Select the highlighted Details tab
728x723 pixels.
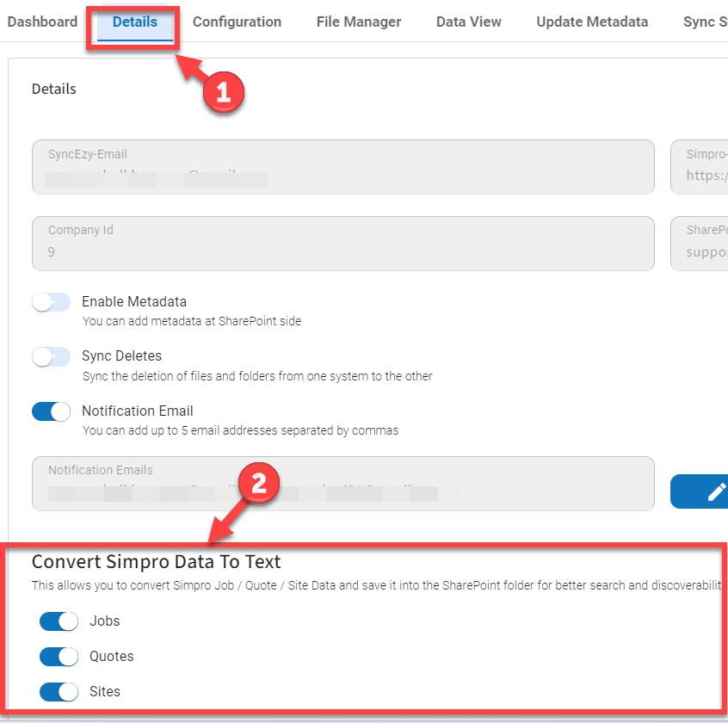point(135,22)
